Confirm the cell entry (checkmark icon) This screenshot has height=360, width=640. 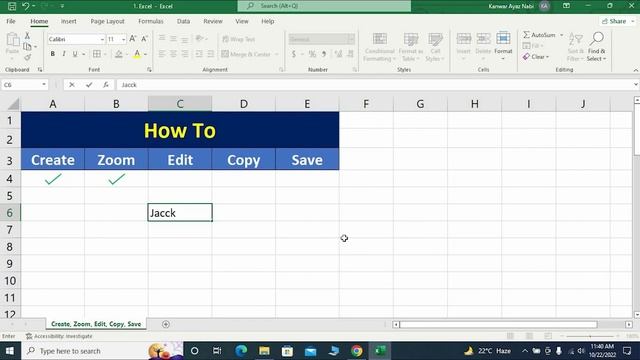coord(89,85)
